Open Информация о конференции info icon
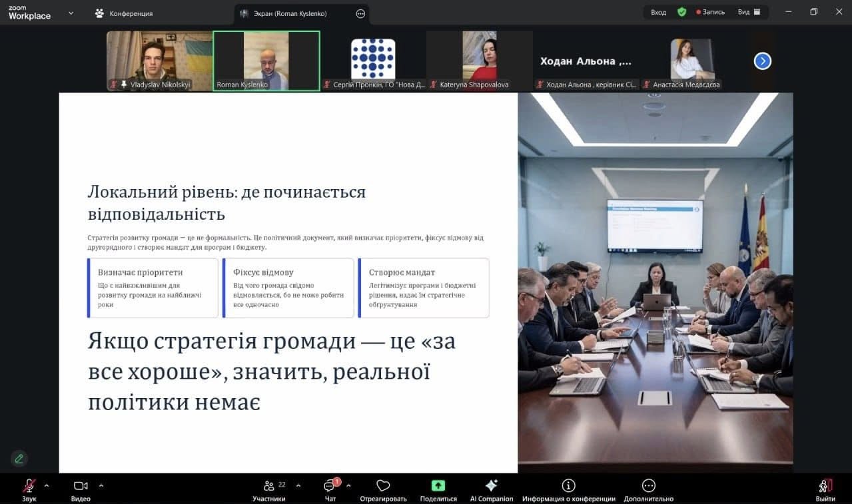The width and height of the screenshot is (852, 504). click(x=568, y=486)
